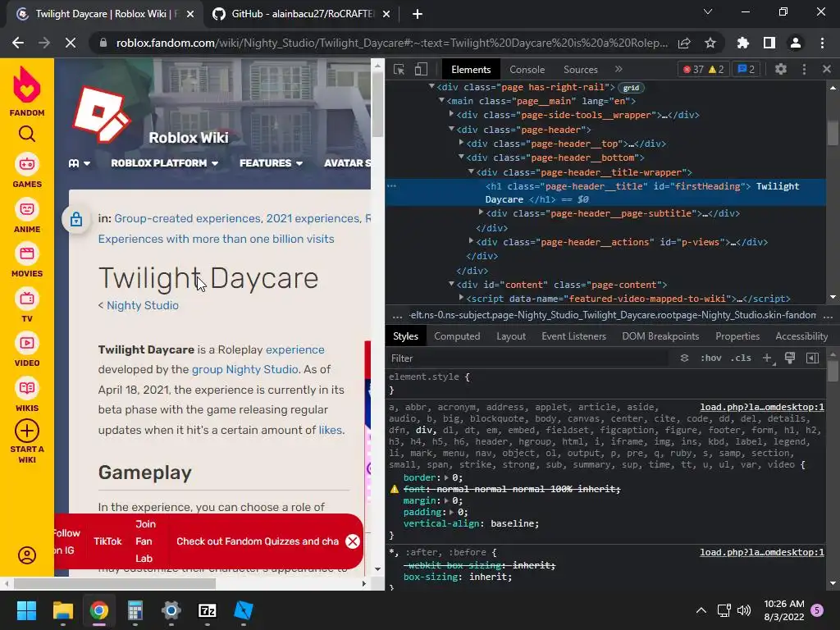The image size is (840, 630).
Task: Open the Video section icon
Action: click(27, 343)
